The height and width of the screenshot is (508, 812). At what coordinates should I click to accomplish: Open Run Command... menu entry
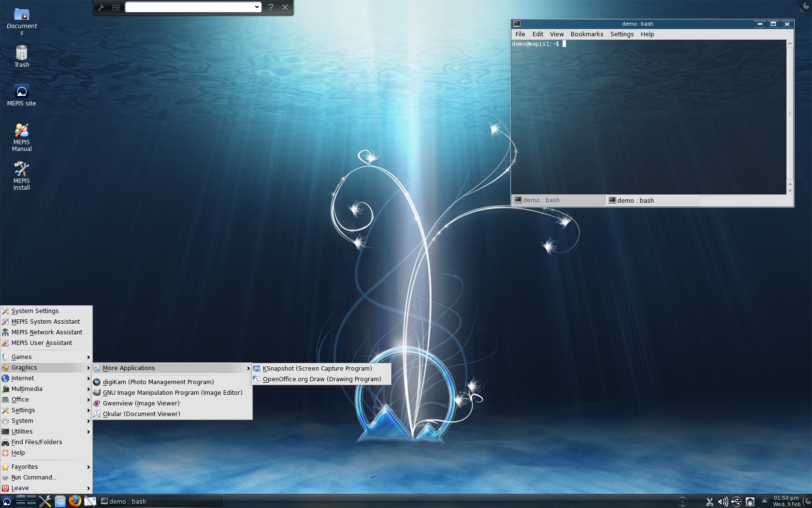pyautogui.click(x=46, y=478)
